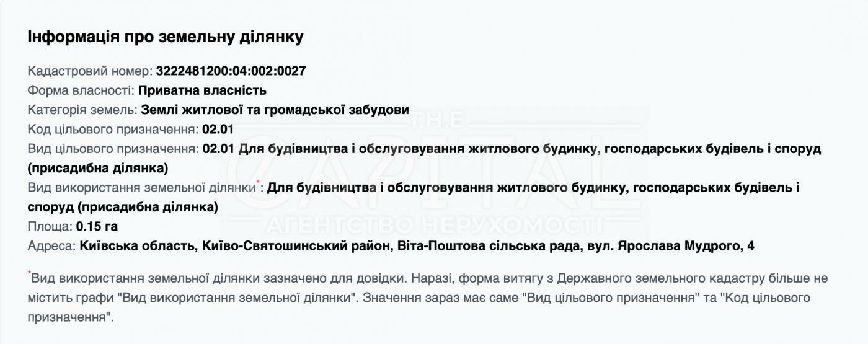
Task: Click the red asterisk at footnote start
Action: tap(29, 273)
